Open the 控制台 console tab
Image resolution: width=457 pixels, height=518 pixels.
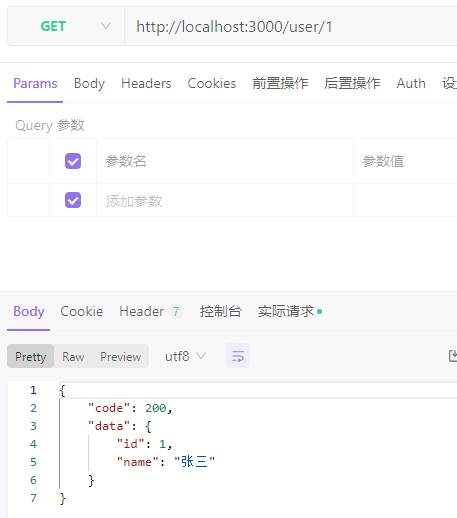pos(220,311)
